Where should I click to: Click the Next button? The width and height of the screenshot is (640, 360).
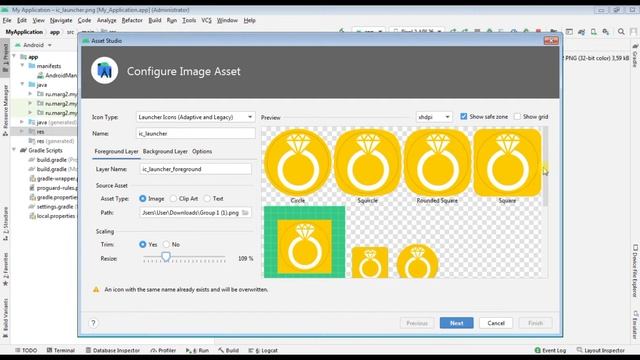[456, 323]
